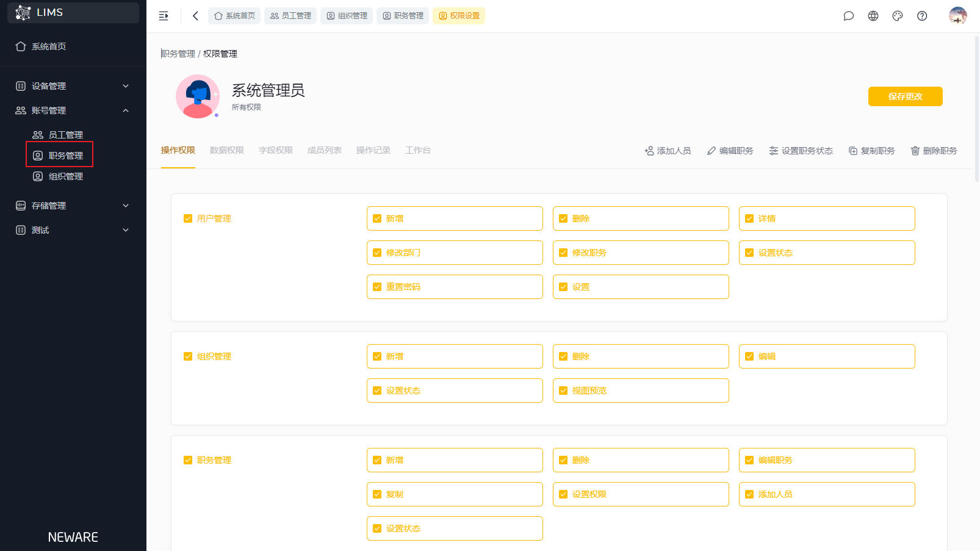980x551 pixels.
Task: Switch to the 工作台 tab
Action: pyautogui.click(x=418, y=150)
